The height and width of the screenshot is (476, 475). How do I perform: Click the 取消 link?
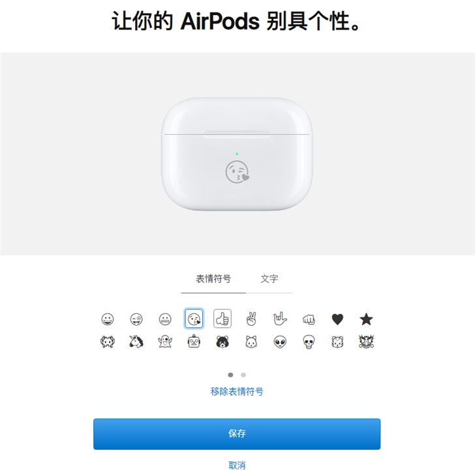click(237, 465)
